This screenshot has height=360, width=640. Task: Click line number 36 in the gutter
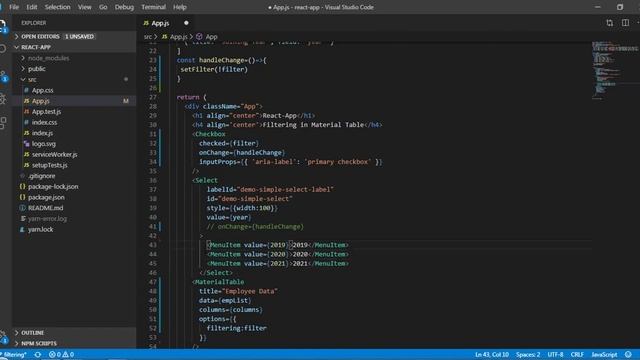[x=153, y=180]
